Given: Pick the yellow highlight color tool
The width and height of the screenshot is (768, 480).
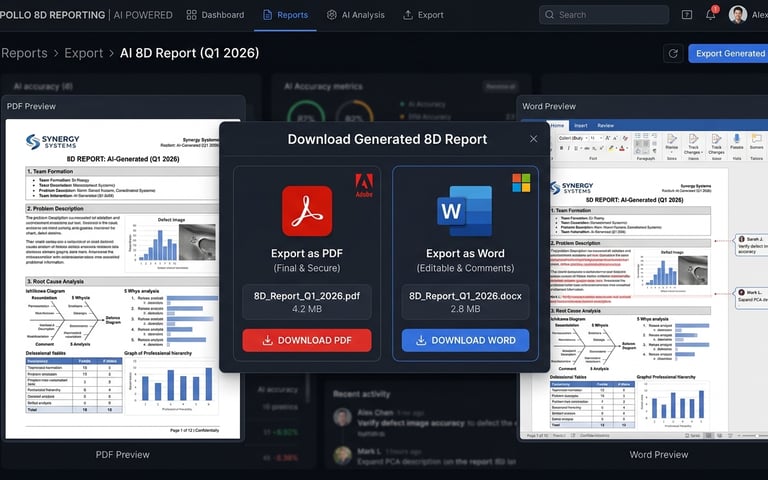Looking at the screenshot, I should coord(611,148).
